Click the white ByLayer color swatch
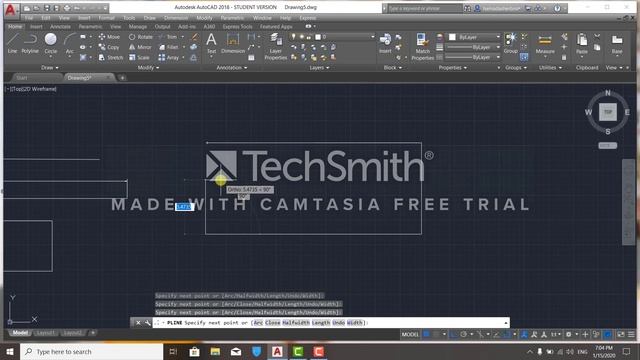 (x=452, y=37)
